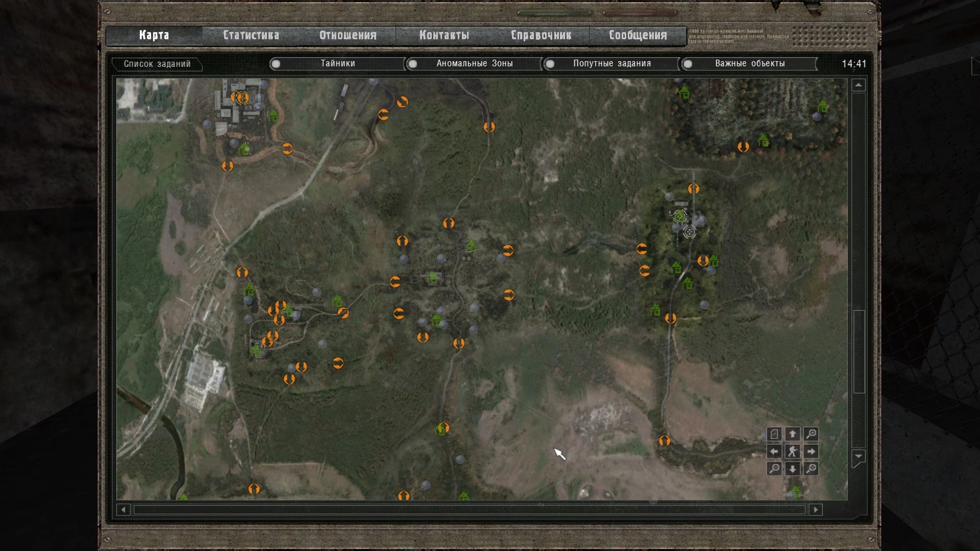Switch to the Карта tab
The height and width of the screenshot is (551, 980).
pos(154,35)
